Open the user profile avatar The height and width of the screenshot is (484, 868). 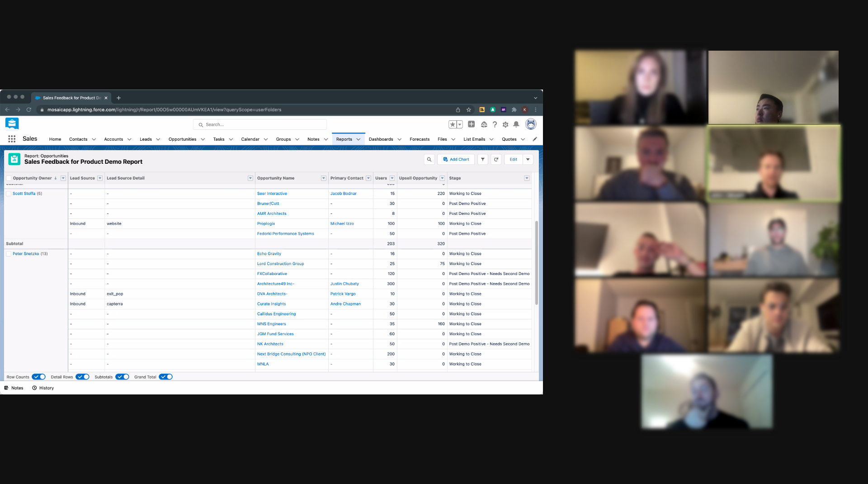tap(531, 124)
